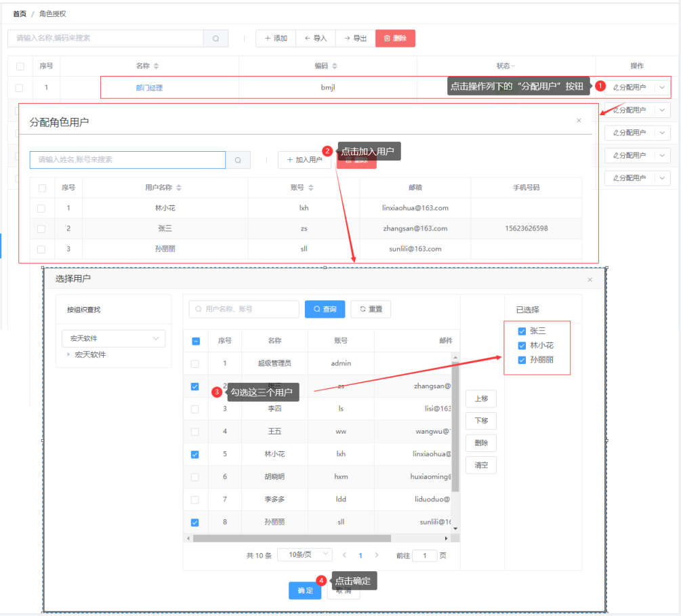Uncheck 孙丽丽 in the 已选择 list
Viewport: 681px width, 616px height.
click(x=522, y=360)
